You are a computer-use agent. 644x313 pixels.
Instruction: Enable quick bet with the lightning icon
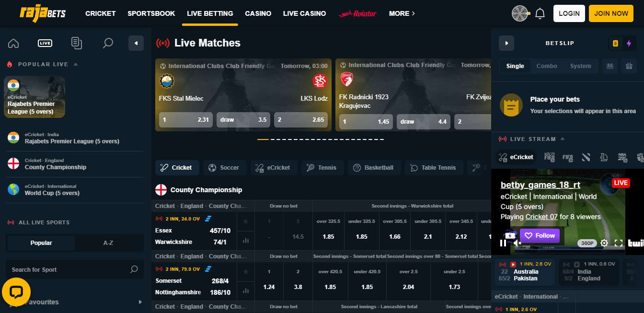[629, 44]
